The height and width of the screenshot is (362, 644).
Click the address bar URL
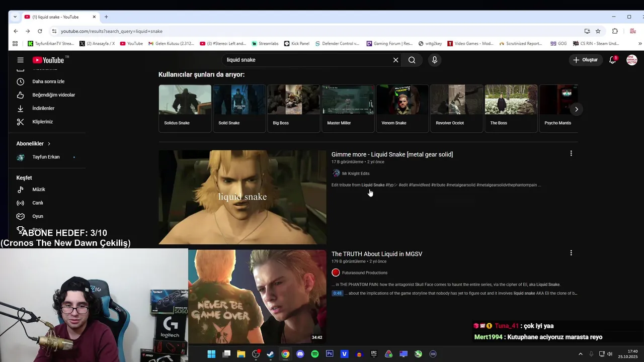coord(112,31)
